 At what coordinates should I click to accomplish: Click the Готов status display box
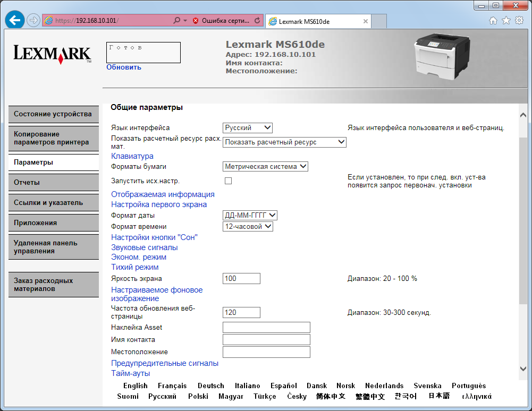coord(143,53)
